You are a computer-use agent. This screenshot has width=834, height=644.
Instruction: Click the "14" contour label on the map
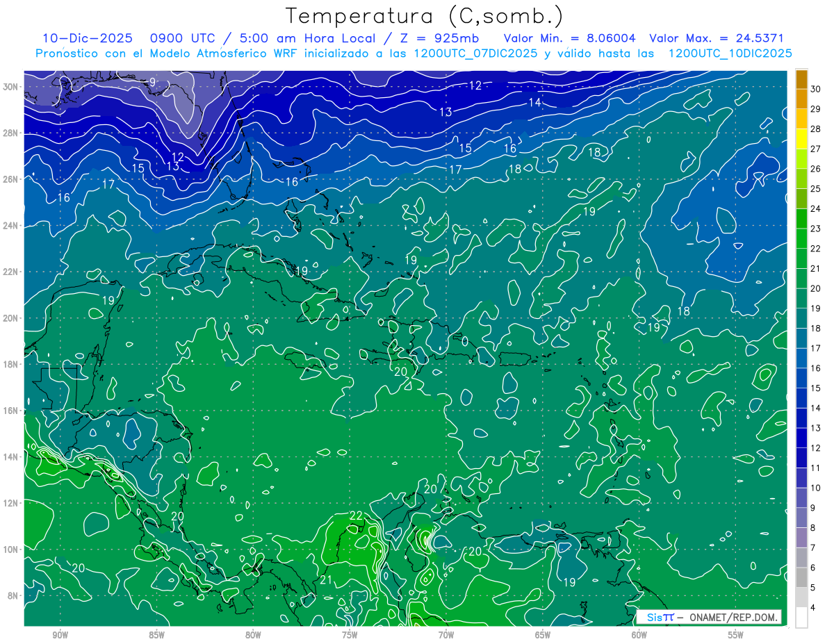[534, 102]
